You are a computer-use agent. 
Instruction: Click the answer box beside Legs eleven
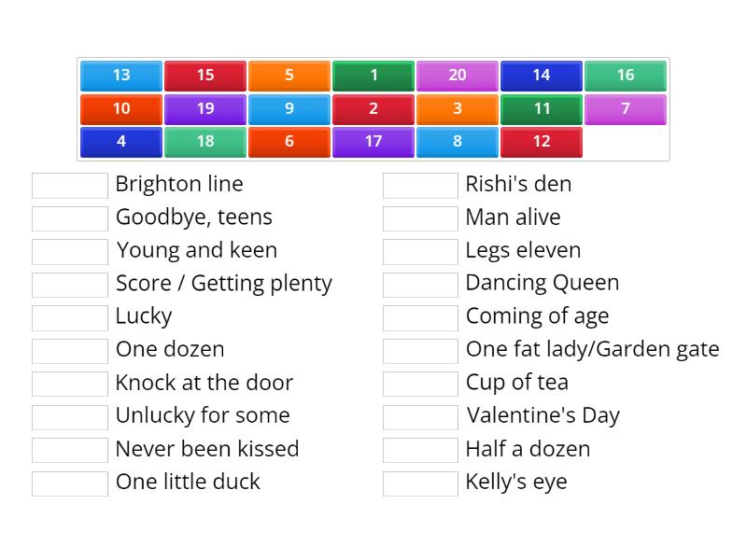(420, 250)
